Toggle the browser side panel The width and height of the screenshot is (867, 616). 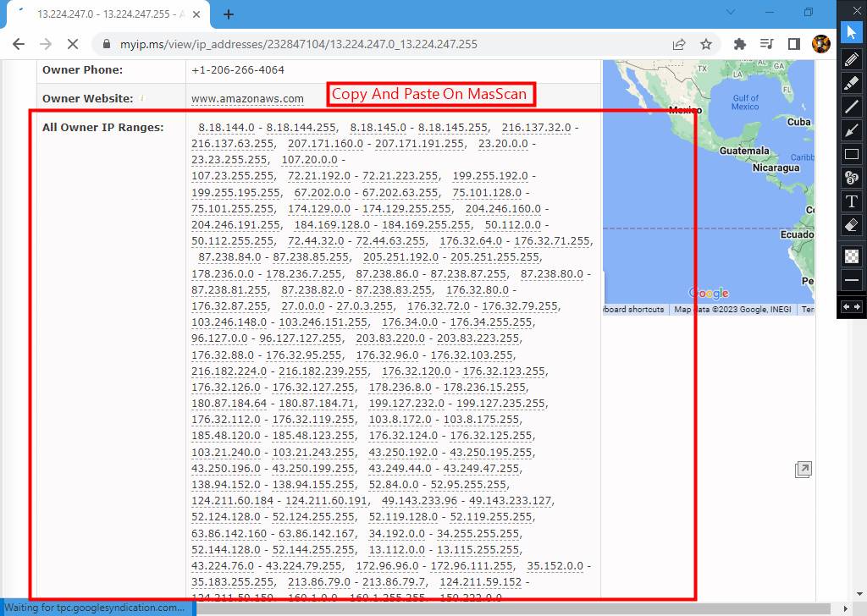tap(794, 44)
